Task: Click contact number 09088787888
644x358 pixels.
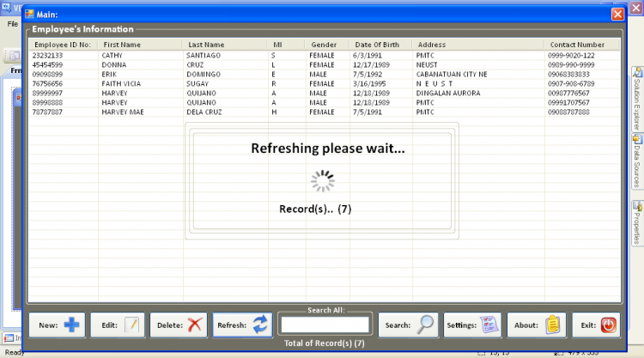Action: 568,112
